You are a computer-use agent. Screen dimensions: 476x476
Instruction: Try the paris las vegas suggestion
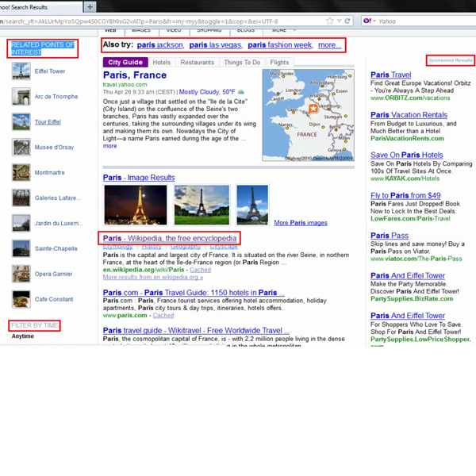coord(215,45)
